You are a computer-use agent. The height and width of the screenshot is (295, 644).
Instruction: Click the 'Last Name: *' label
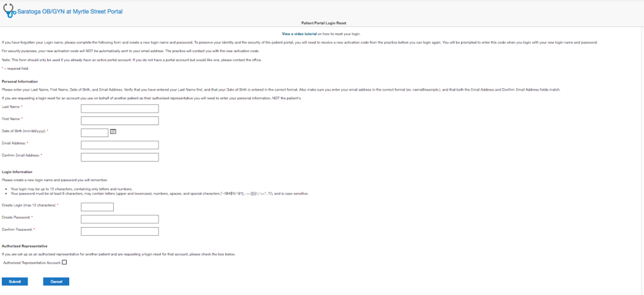point(13,107)
